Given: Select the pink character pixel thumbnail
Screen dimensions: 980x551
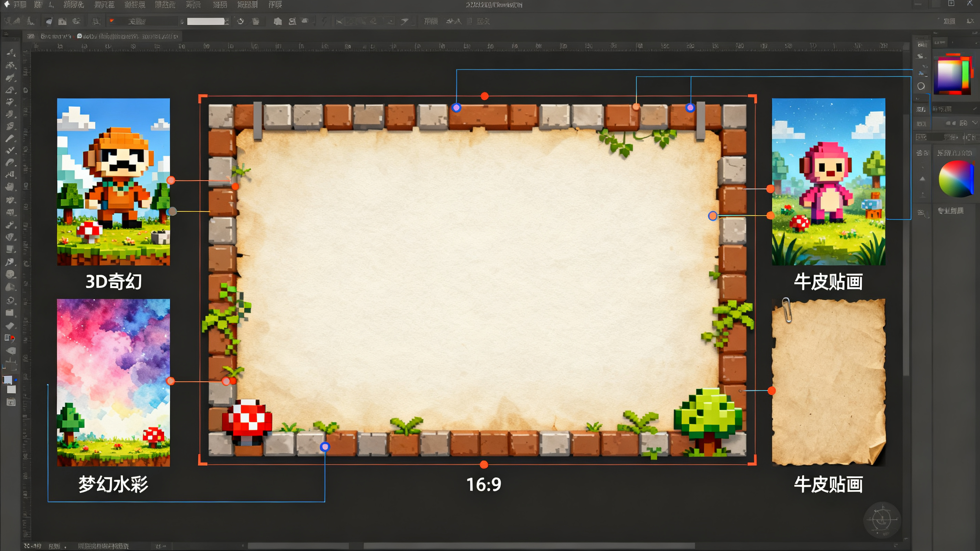Looking at the screenshot, I should point(829,182).
